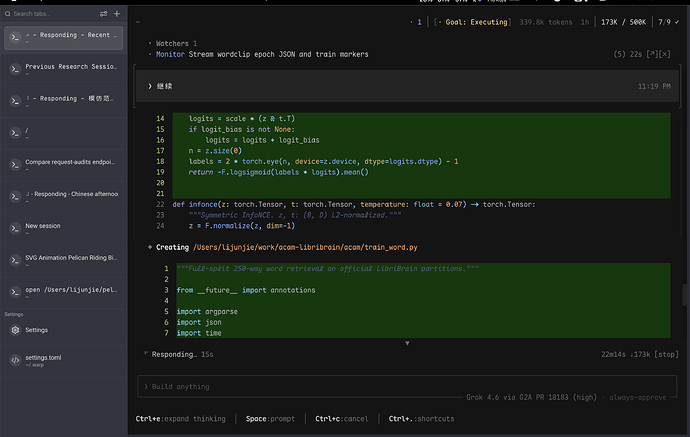Click terminal icon of Compare request-audits tab
This screenshot has height=437, width=690.
coord(15,165)
